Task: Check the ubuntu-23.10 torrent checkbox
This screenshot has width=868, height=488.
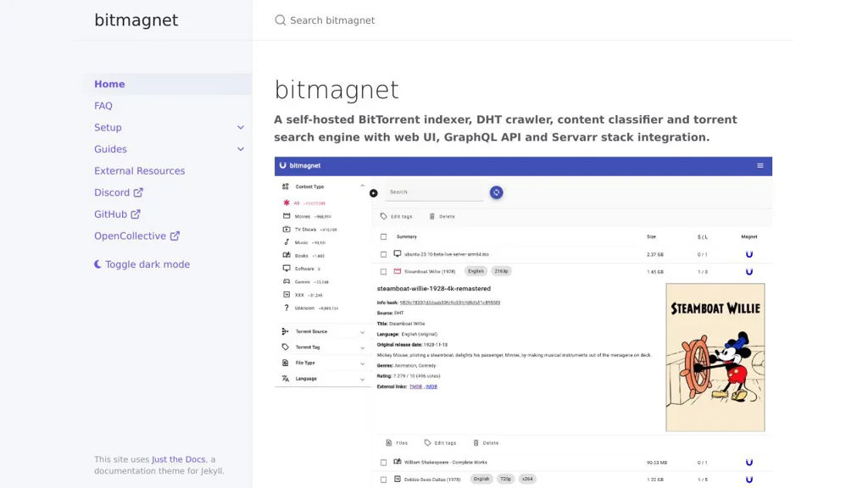Action: pyautogui.click(x=384, y=254)
